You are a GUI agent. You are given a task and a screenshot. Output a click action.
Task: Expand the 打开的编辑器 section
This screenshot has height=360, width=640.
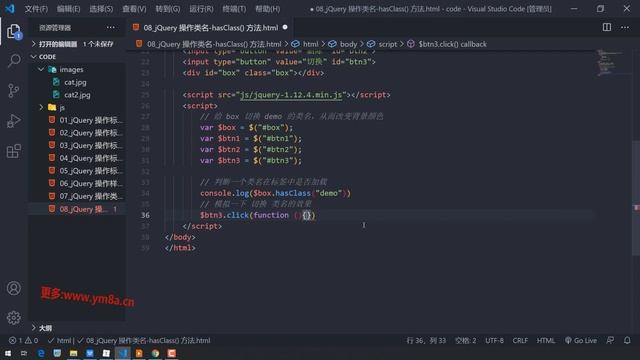tap(77, 44)
